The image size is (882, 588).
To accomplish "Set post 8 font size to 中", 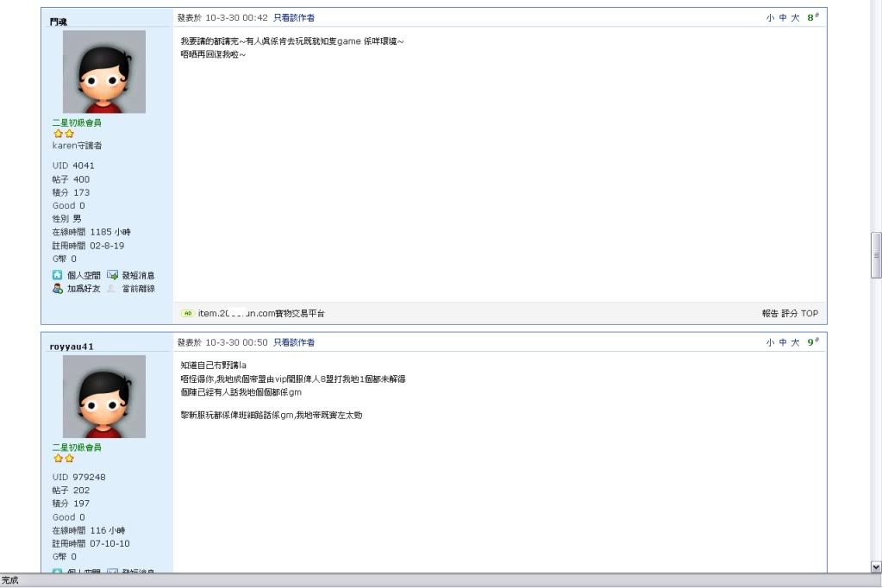I will tap(783, 17).
